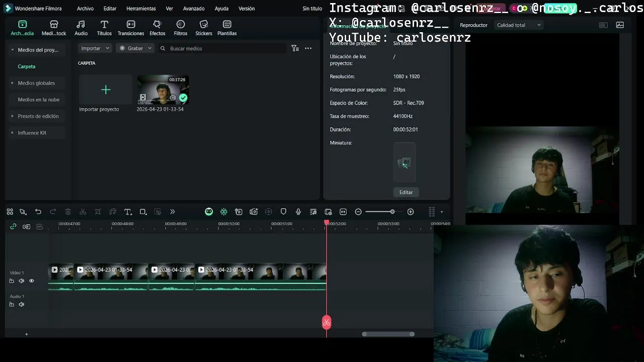This screenshot has width=644, height=362.
Task: Click the project Miniatura preview image
Action: pyautogui.click(x=405, y=162)
